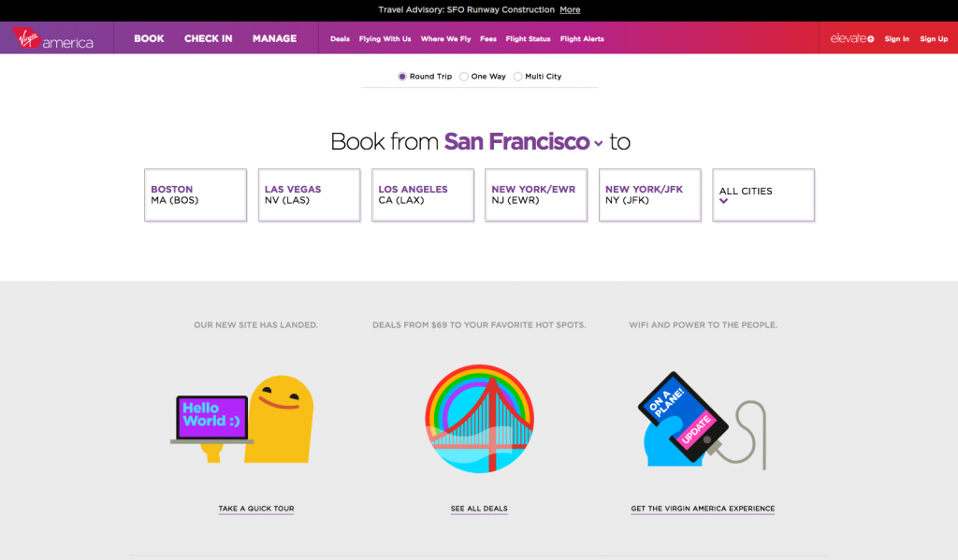Open the travel advisory More link

(x=570, y=9)
